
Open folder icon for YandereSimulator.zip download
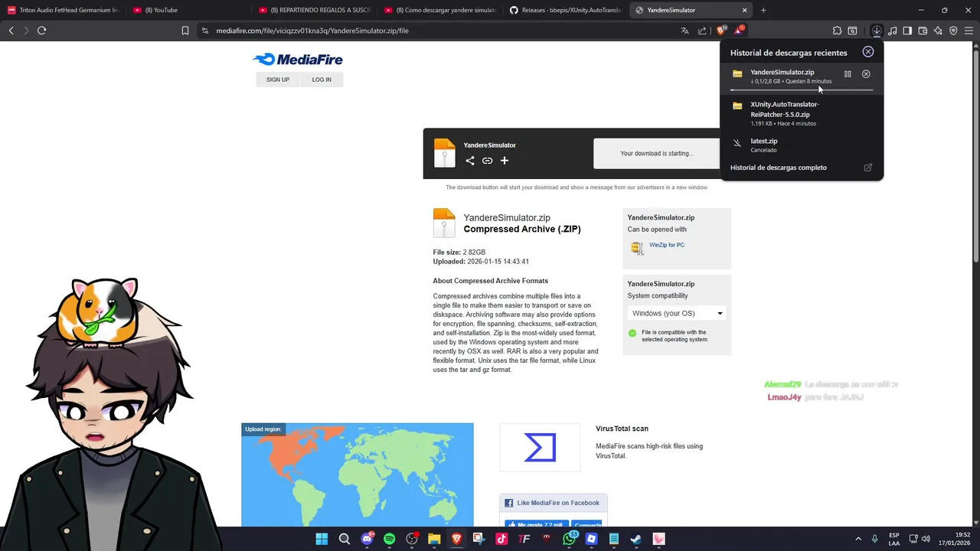737,74
